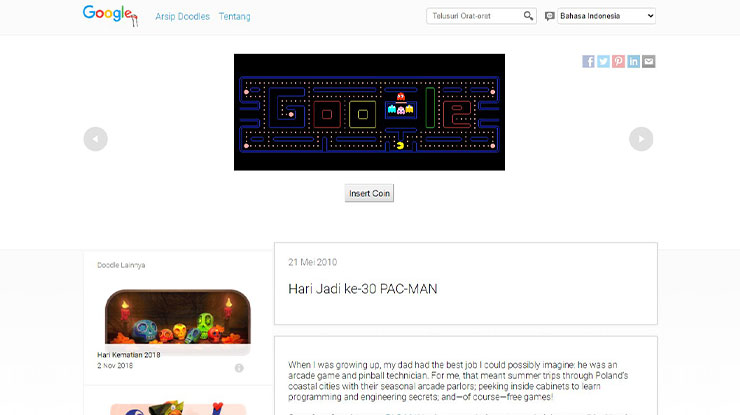The width and height of the screenshot is (740, 415).
Task: Share the doodle via email icon
Action: [648, 61]
